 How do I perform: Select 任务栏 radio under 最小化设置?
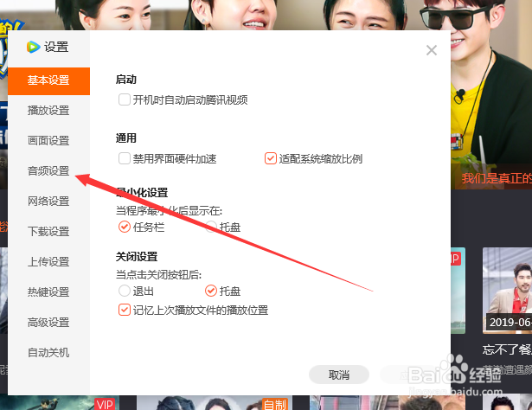click(x=125, y=227)
